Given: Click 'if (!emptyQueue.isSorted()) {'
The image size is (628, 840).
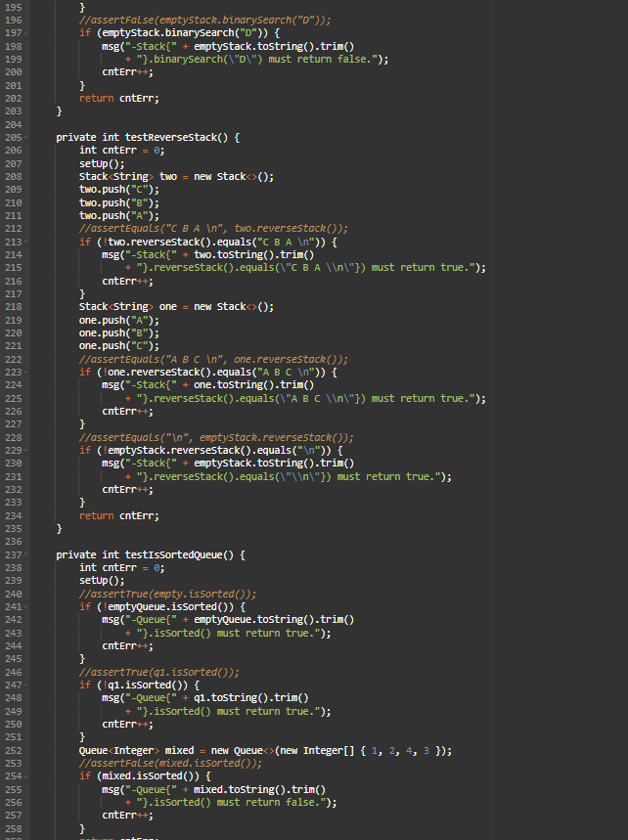Looking at the screenshot, I should click(162, 607).
